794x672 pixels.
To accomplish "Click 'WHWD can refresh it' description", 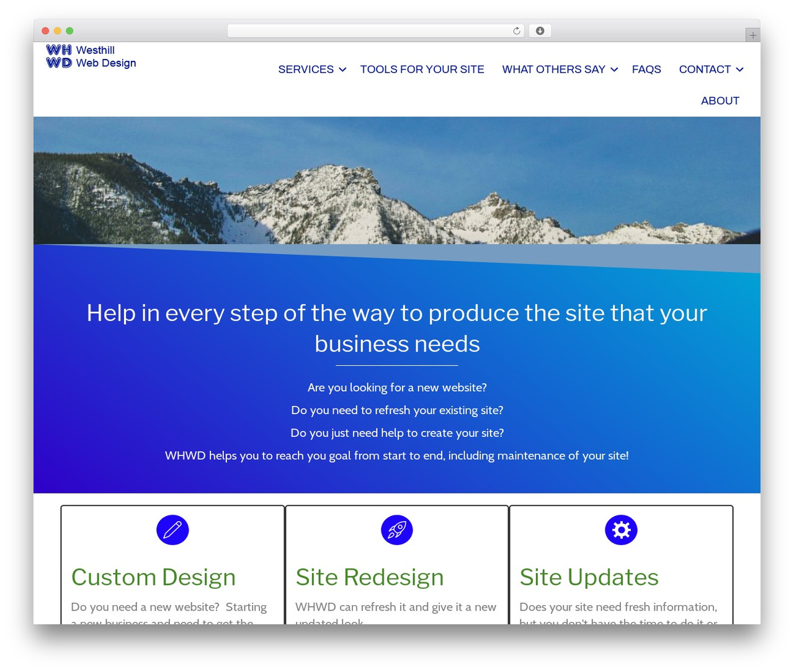I will point(396,614).
